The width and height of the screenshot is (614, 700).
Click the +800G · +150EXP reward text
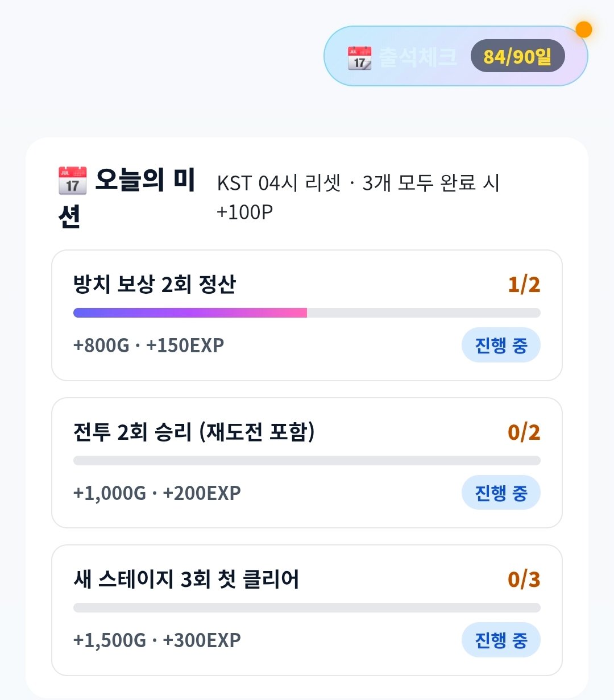click(148, 345)
